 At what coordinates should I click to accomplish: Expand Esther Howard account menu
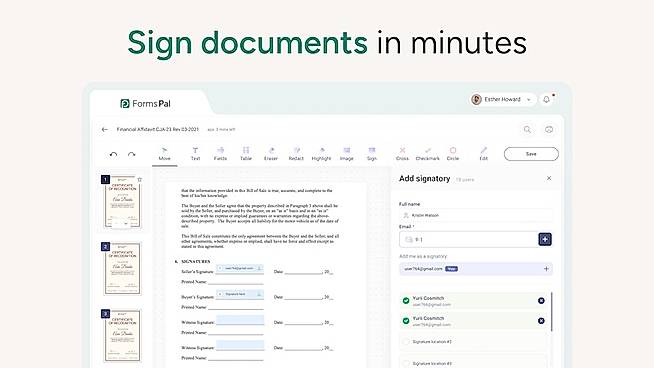(x=502, y=99)
